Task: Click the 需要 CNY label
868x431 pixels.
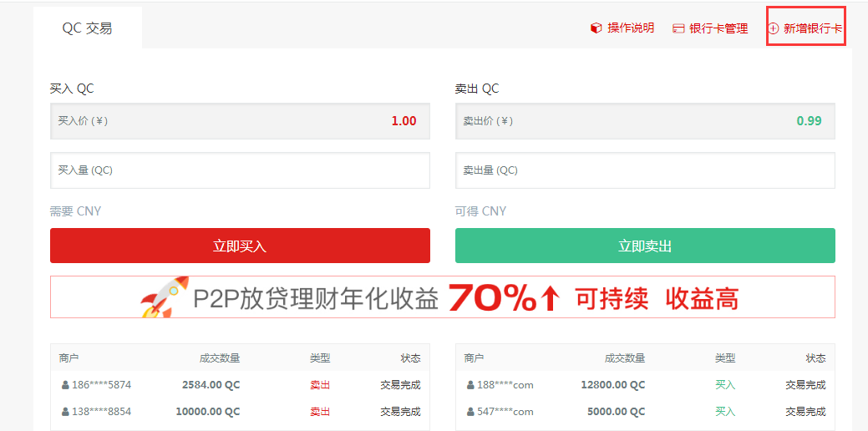Action: click(76, 210)
